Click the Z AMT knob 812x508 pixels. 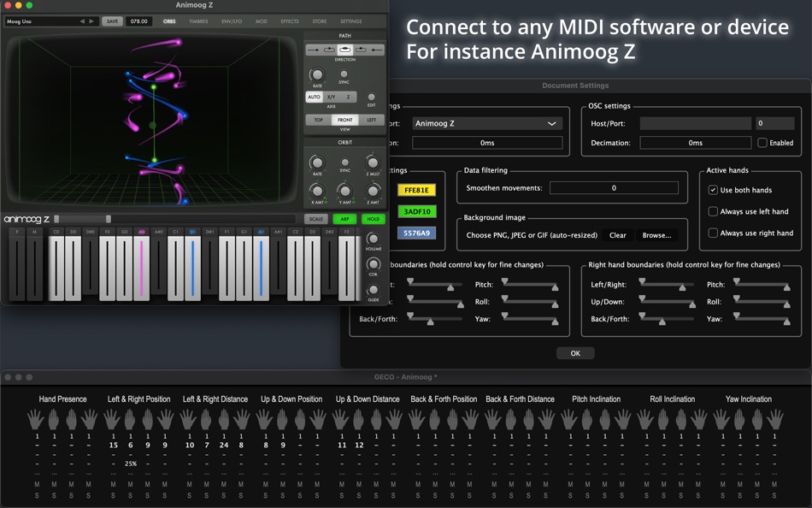tap(373, 191)
